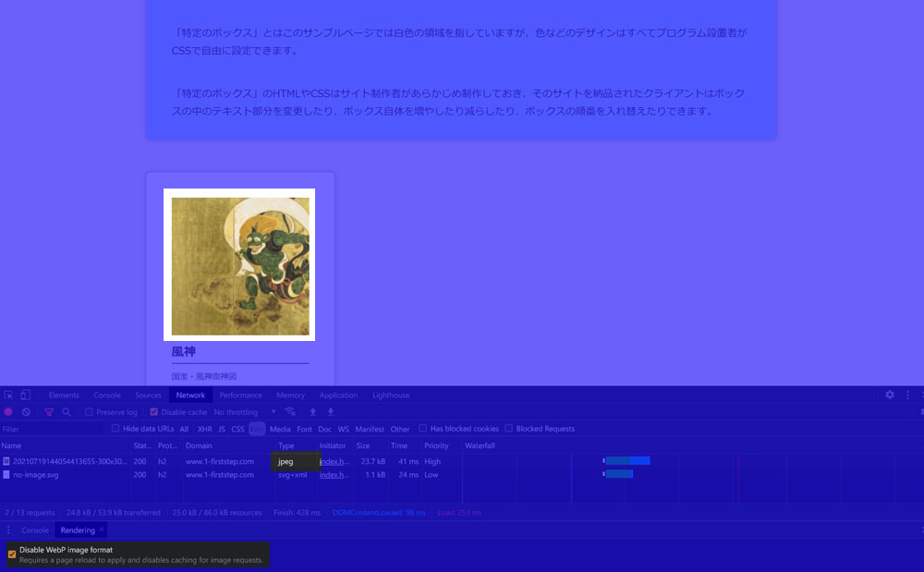This screenshot has width=924, height=572.
Task: Click the 風神 painting thumbnail
Action: pos(239,265)
